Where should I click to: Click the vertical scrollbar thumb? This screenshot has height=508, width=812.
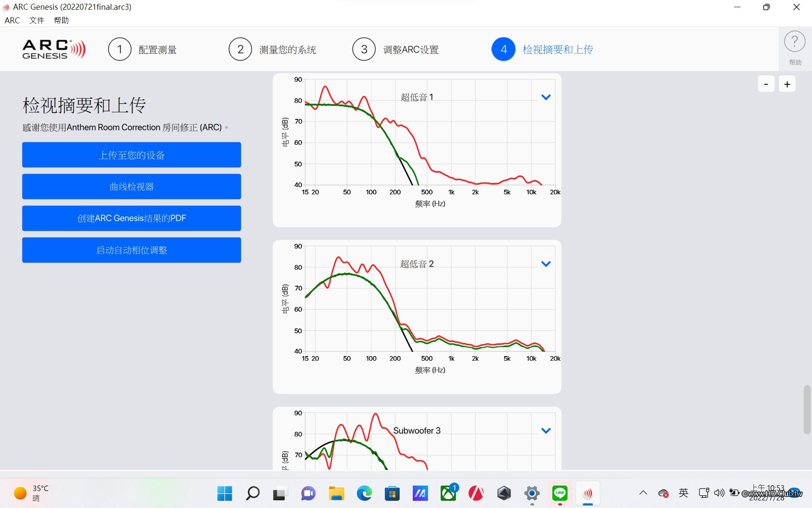[807, 409]
